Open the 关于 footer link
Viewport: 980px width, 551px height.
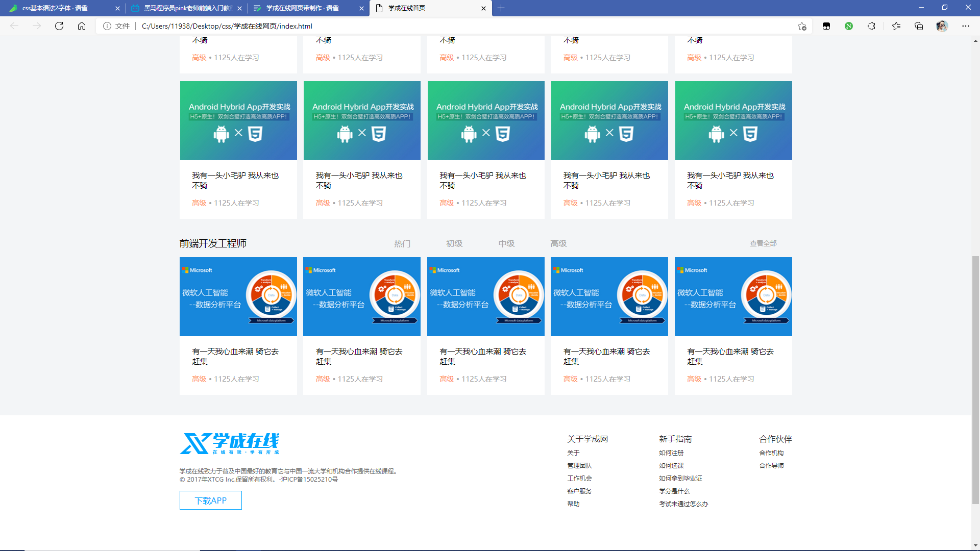click(x=573, y=453)
